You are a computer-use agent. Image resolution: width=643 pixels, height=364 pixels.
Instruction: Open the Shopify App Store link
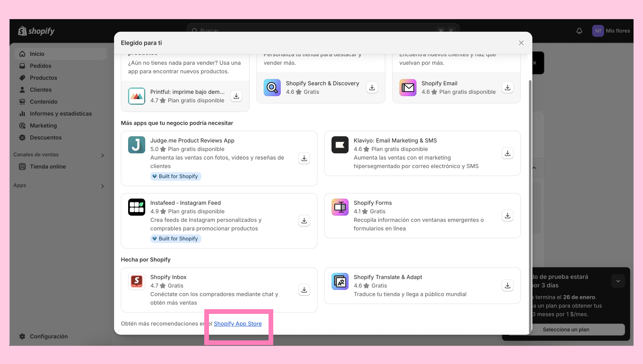238,324
